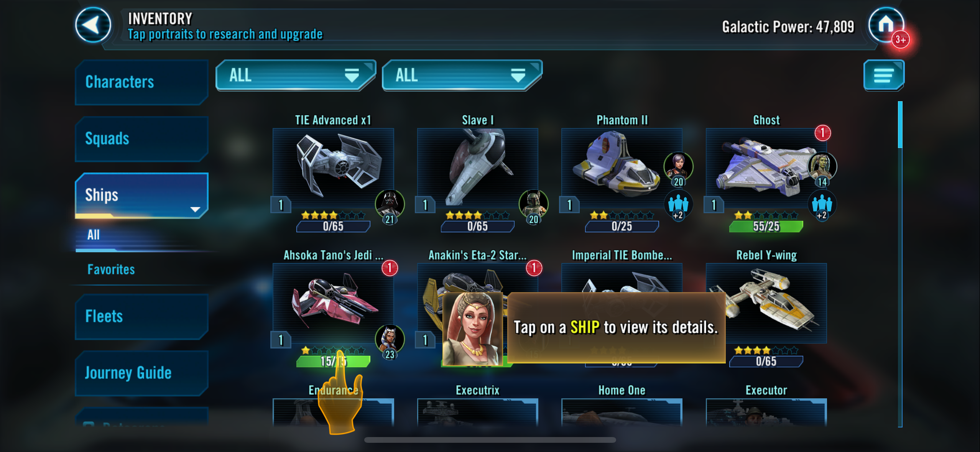The width and height of the screenshot is (980, 452).
Task: Collapse the Ships section arrow
Action: click(x=195, y=209)
